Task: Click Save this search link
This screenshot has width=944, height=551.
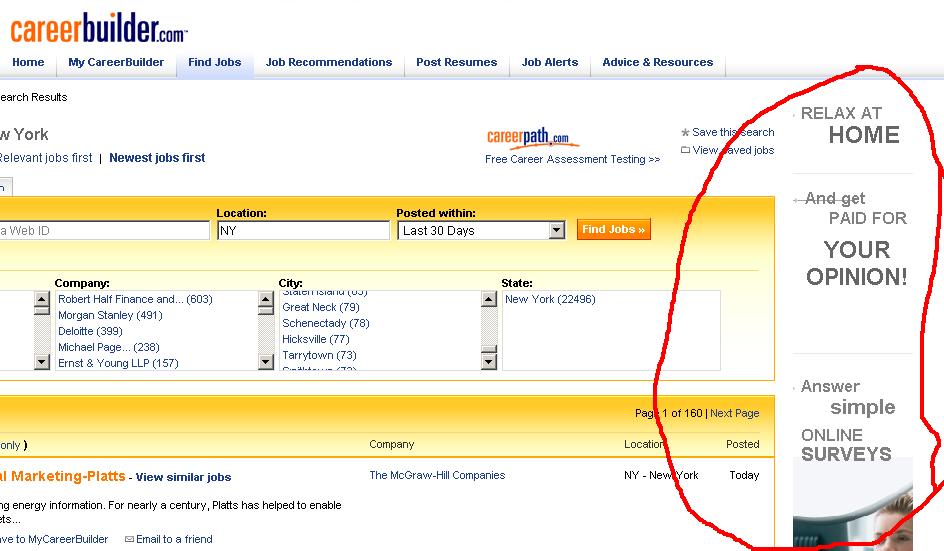Action: coord(733,132)
